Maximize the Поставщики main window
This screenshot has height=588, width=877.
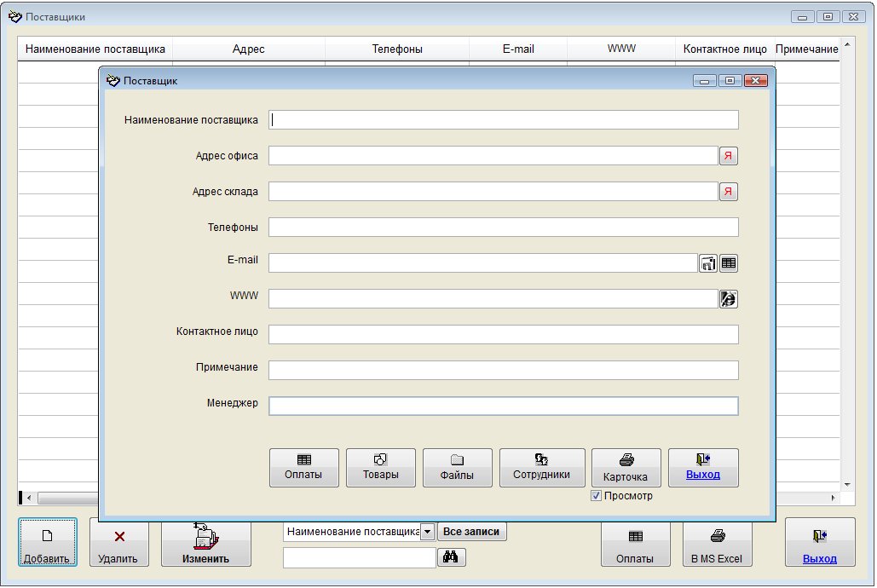tap(828, 17)
